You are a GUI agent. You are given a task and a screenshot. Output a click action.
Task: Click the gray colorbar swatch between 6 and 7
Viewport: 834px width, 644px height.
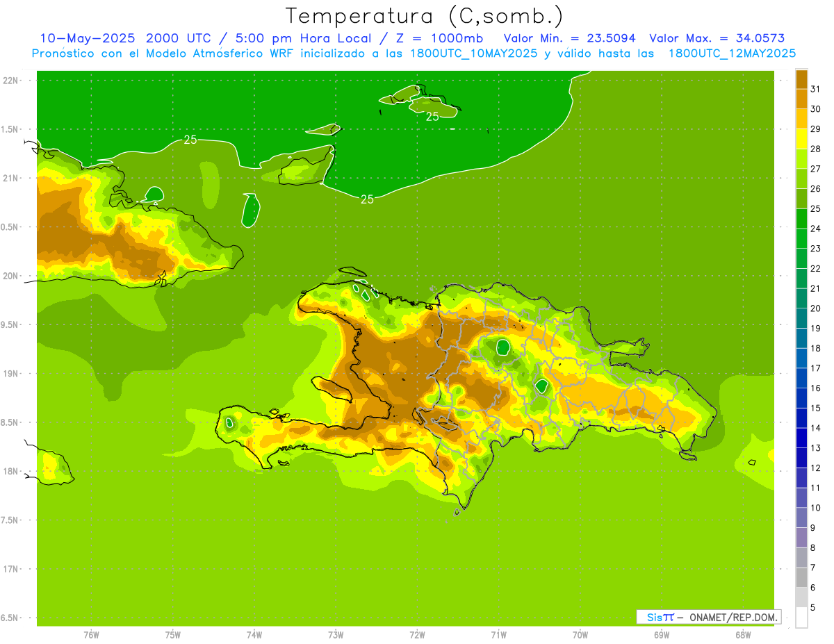click(801, 578)
